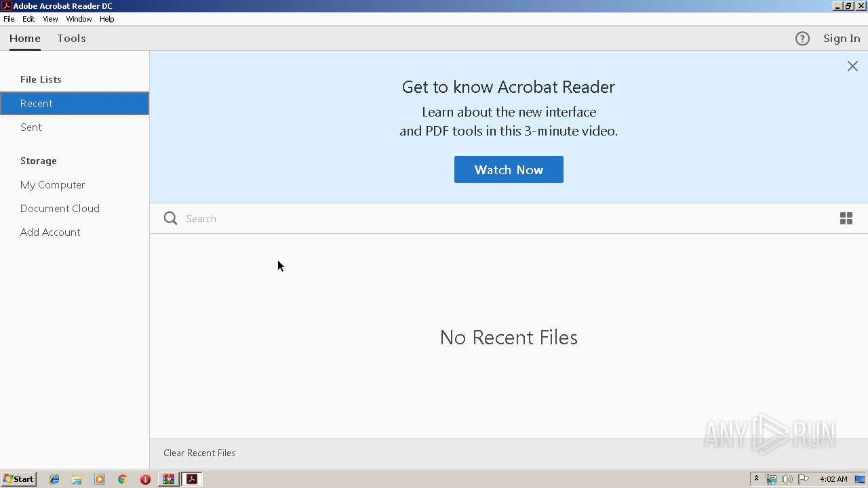Viewport: 868px width, 488px height.
Task: Switch to the WinRAR taskbar item
Action: click(x=168, y=479)
